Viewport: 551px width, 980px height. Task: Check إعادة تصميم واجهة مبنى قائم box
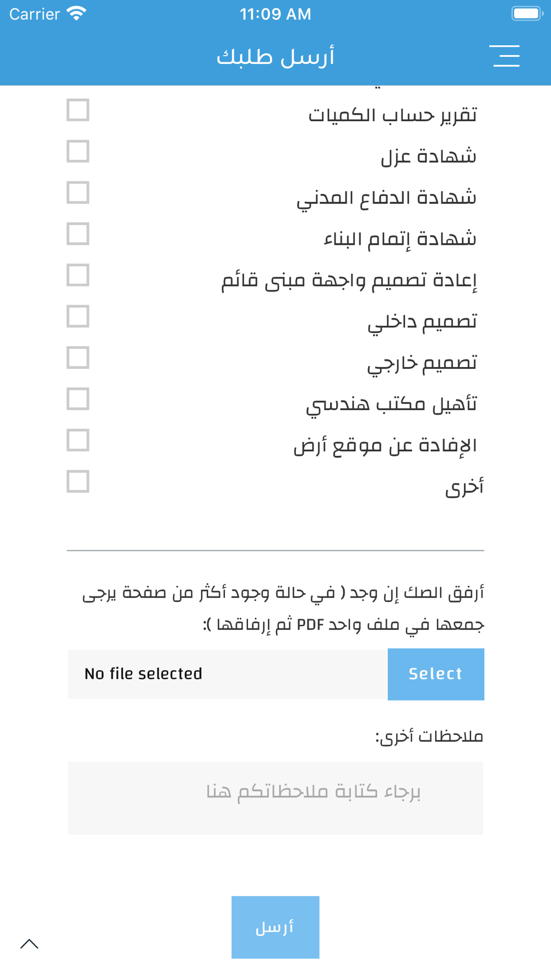(78, 275)
